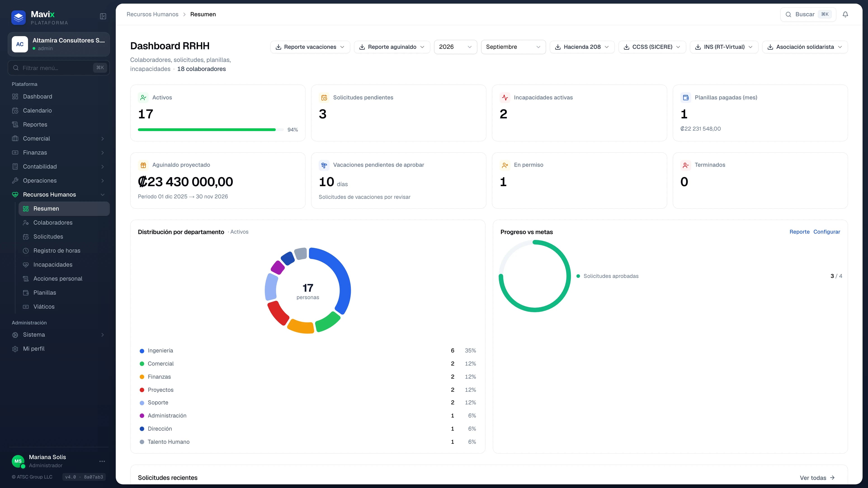Click the Acciones personal icon
Viewport: 868px width, 488px height.
[26, 279]
